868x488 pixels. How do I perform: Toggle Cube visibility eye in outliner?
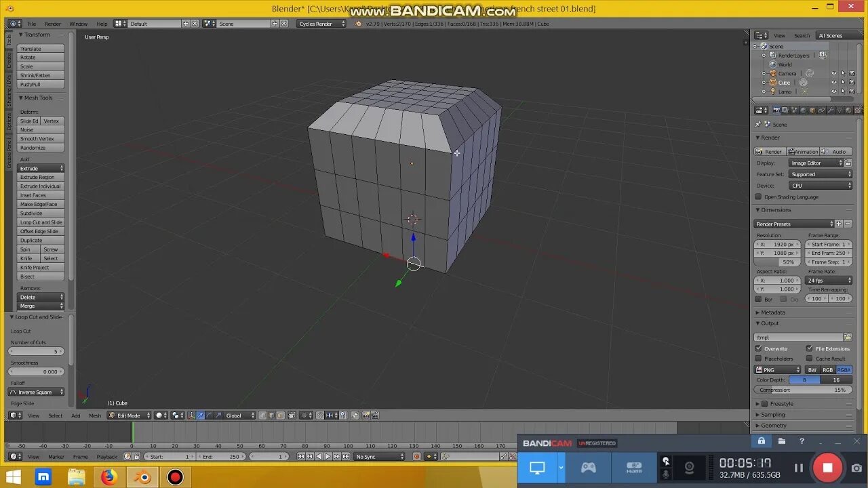click(834, 83)
